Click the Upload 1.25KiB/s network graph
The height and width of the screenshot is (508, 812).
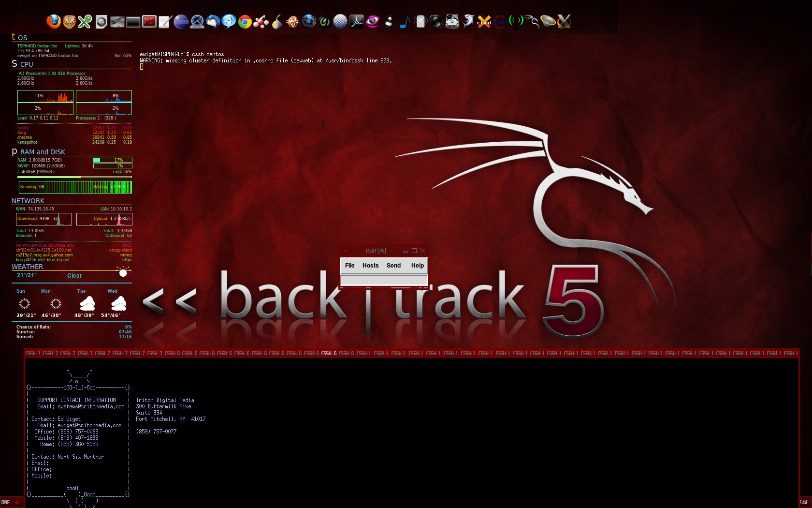(104, 219)
